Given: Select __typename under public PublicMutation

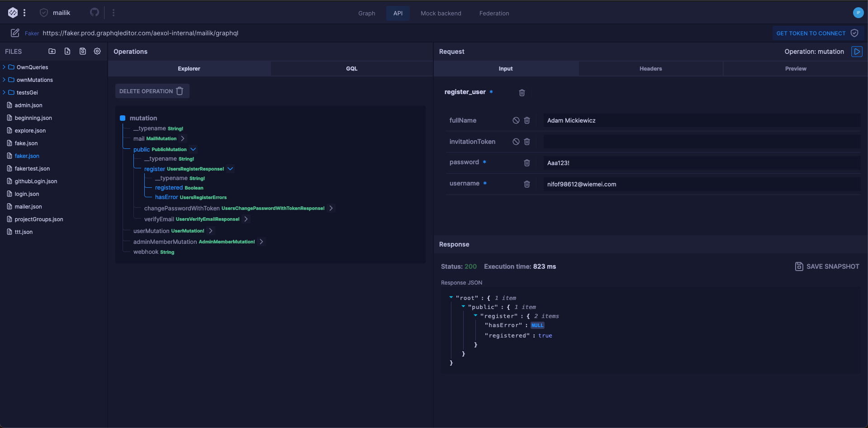Looking at the screenshot, I should click(169, 159).
